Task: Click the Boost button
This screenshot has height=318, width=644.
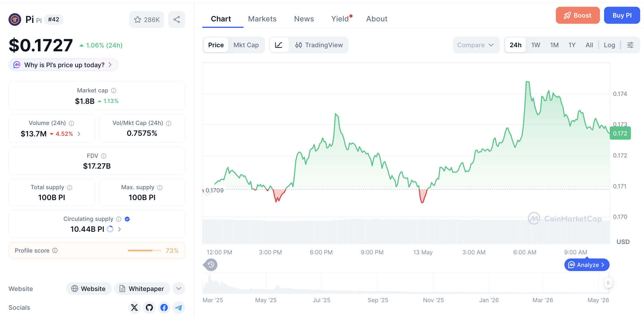Action: (578, 15)
